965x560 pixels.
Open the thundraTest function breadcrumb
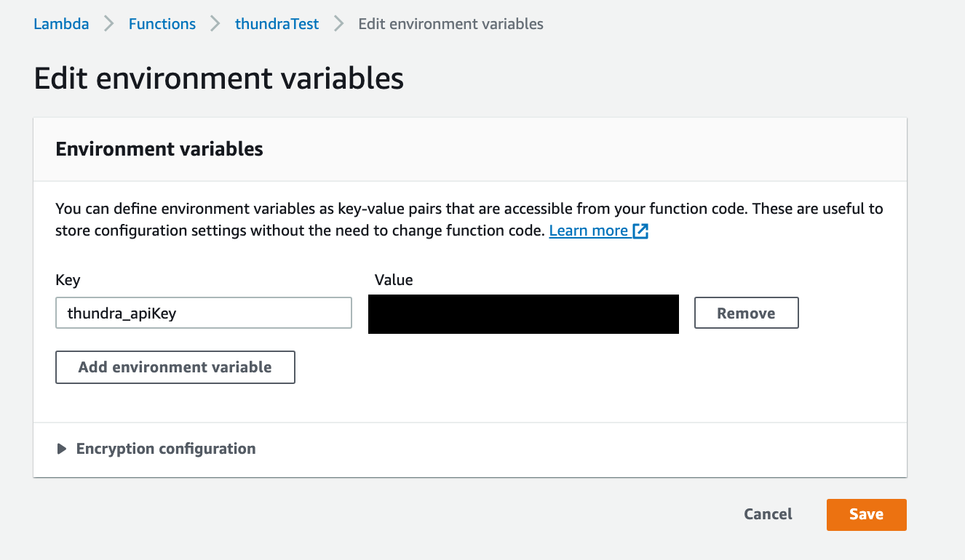pos(277,24)
